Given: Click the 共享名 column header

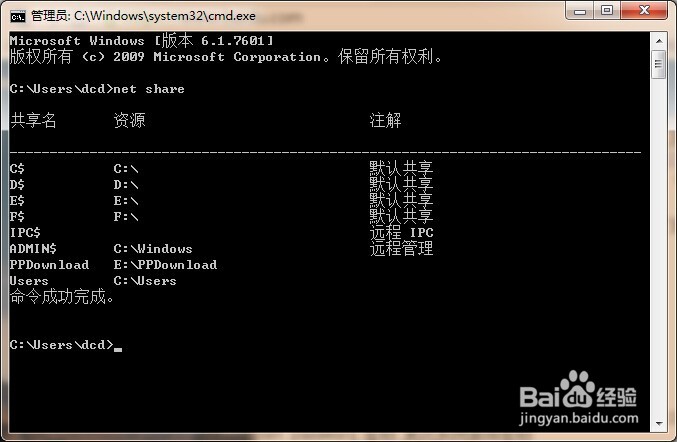Looking at the screenshot, I should click(x=33, y=120).
